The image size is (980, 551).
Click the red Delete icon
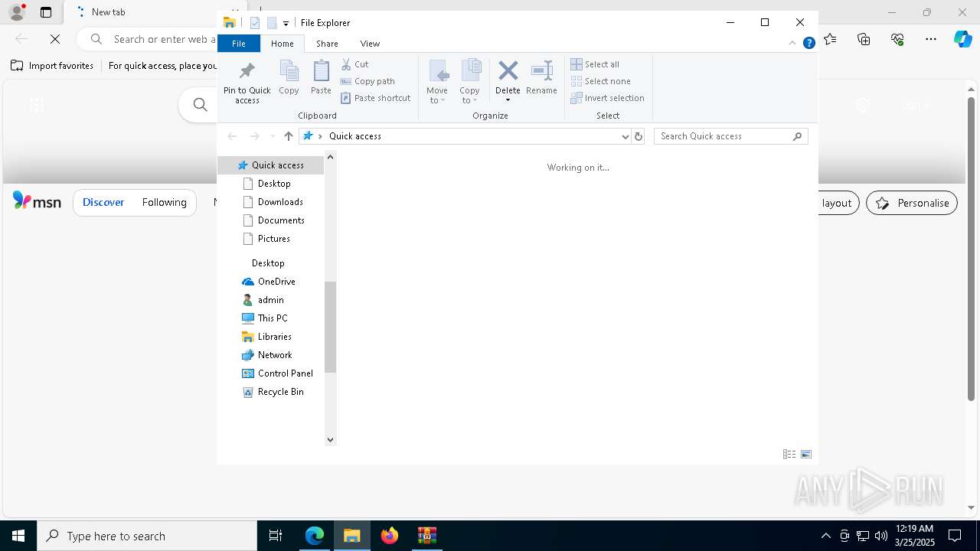508,70
